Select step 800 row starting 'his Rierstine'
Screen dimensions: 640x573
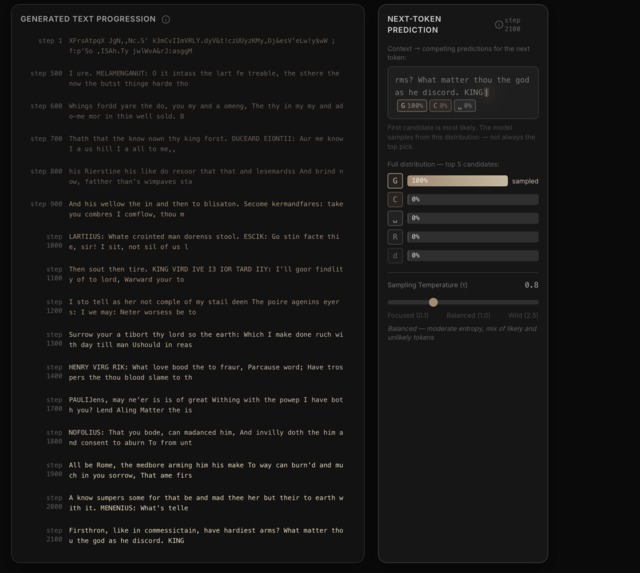187,176
